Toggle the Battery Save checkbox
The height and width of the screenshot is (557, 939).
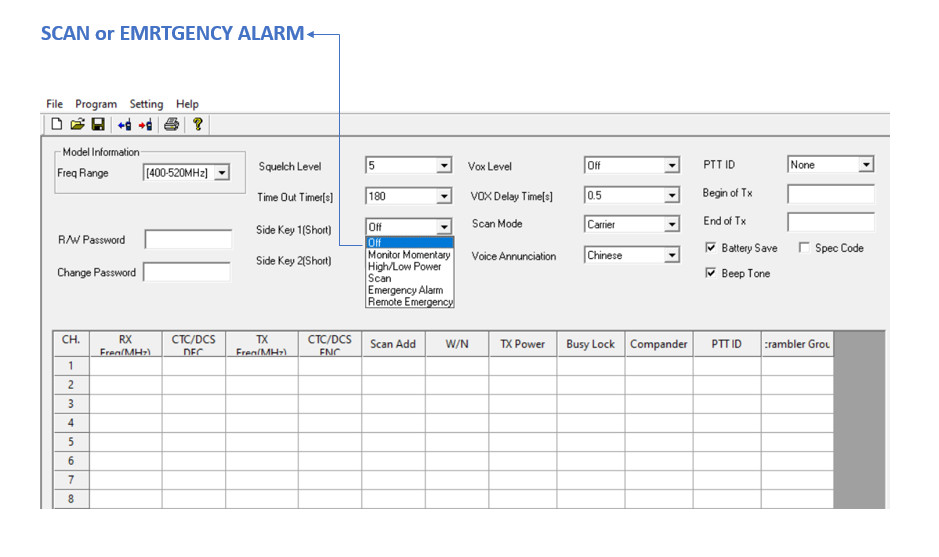point(711,248)
